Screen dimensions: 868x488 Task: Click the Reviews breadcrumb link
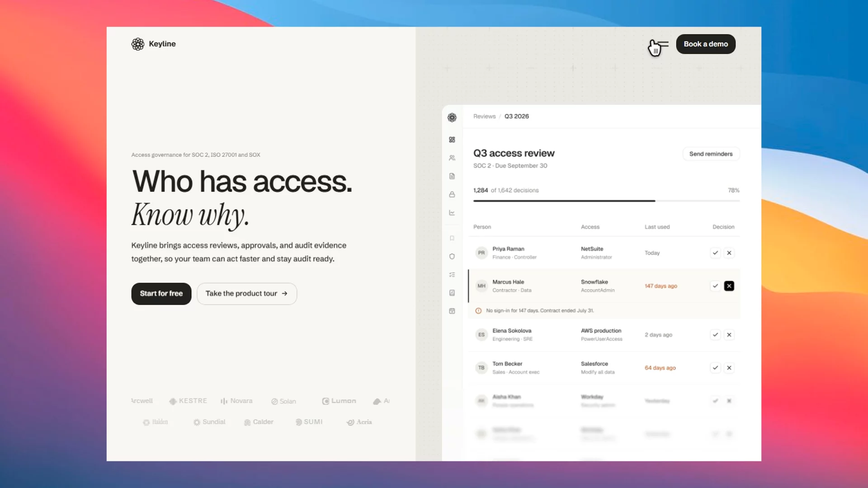[x=484, y=116]
